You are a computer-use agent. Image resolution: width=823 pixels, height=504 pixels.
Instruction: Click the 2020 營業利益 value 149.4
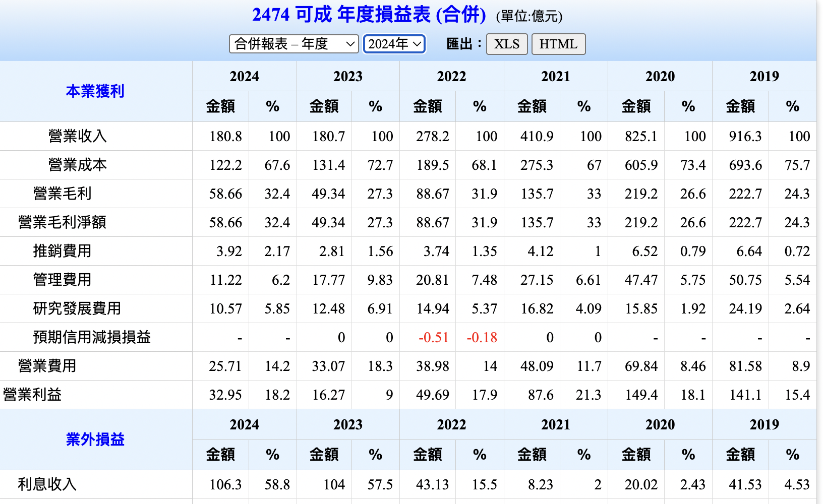click(641, 395)
